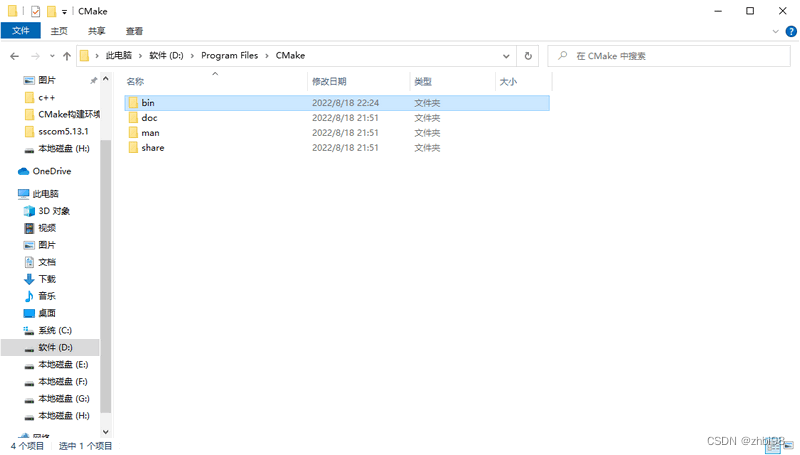Click the 文件夹 type cell of doc row

[427, 118]
